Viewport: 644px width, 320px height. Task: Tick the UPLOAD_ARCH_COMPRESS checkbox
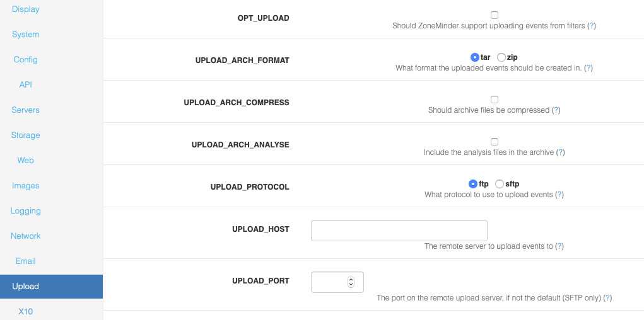(495, 100)
